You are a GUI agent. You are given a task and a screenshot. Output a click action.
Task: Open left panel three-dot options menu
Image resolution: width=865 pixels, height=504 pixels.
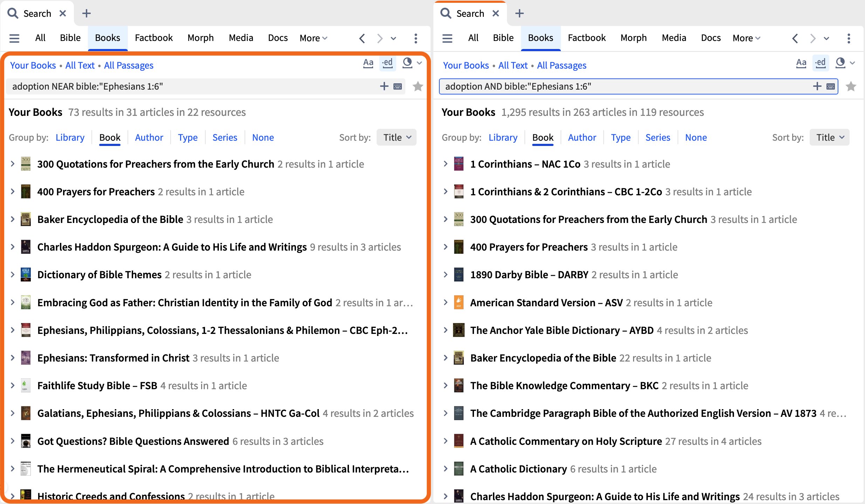pyautogui.click(x=416, y=38)
